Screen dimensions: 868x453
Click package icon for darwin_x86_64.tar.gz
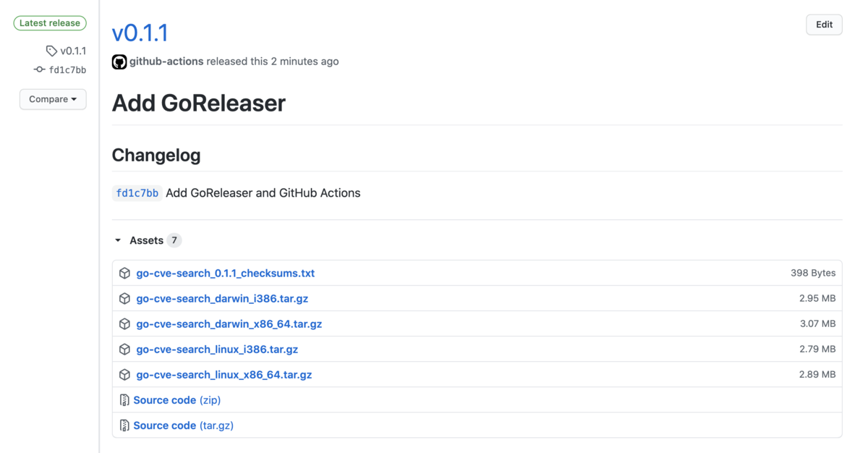click(124, 324)
